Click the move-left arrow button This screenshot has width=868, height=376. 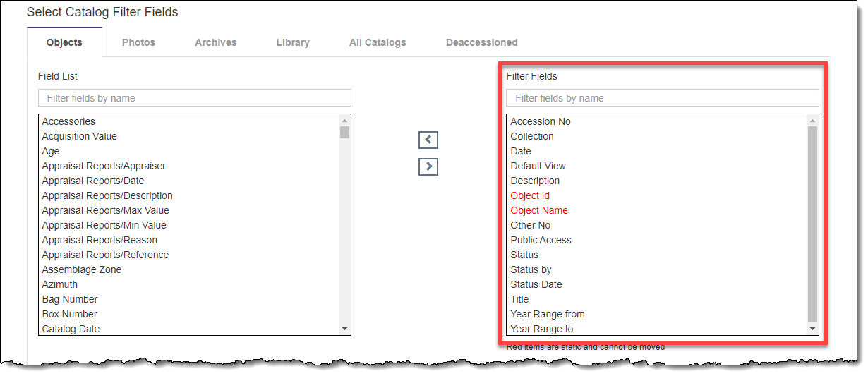(428, 140)
